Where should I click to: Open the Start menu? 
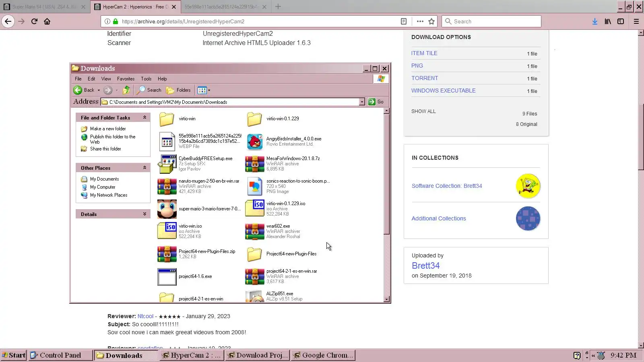[13, 355]
